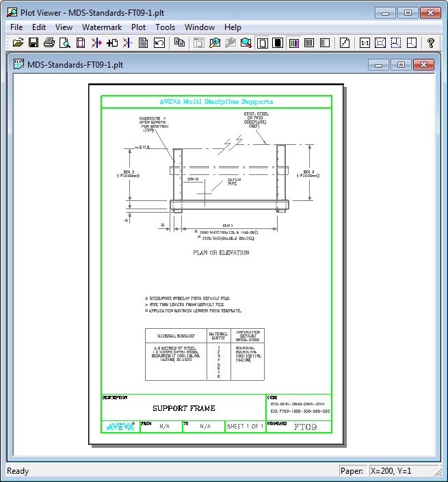Click the Help question mark icon
The height and width of the screenshot is (482, 448).
click(x=431, y=42)
